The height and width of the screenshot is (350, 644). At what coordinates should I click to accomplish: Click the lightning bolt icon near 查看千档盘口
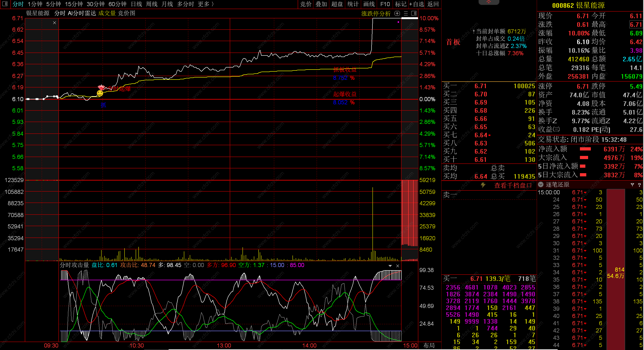pos(483,185)
